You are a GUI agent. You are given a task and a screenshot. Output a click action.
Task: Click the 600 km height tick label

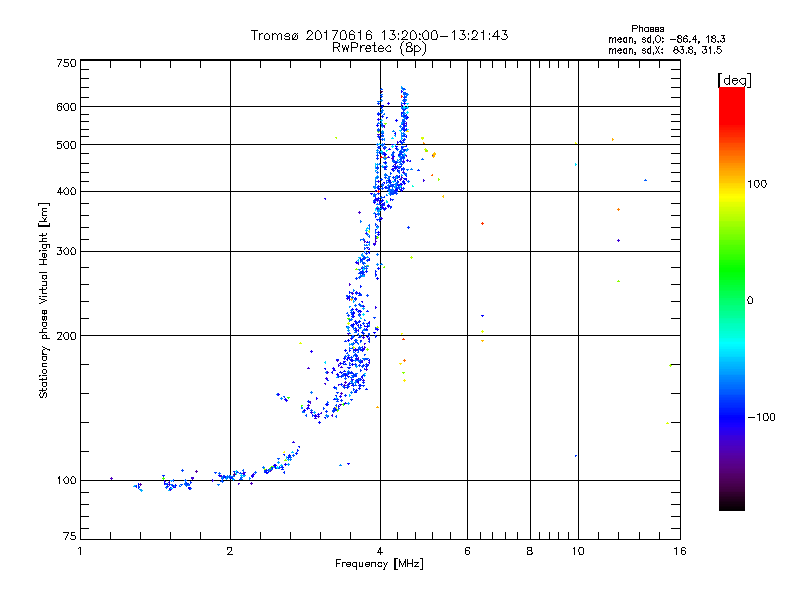point(66,107)
